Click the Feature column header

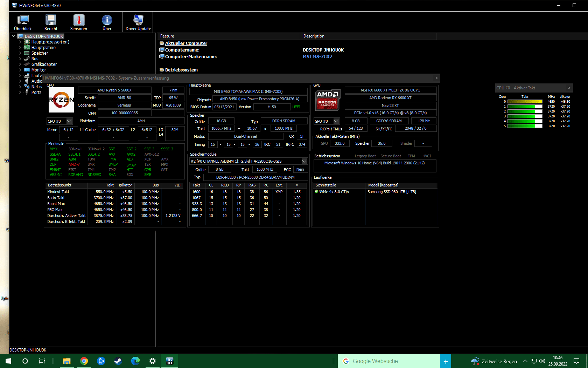pos(229,36)
